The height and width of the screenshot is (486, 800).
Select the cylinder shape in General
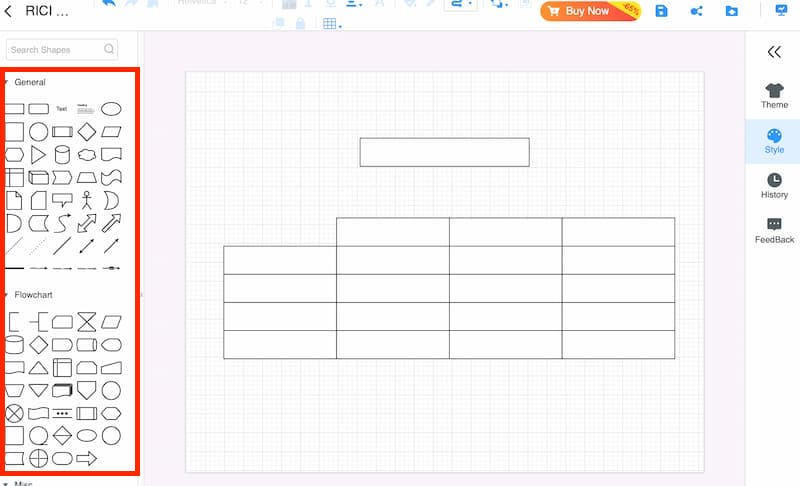coord(62,155)
